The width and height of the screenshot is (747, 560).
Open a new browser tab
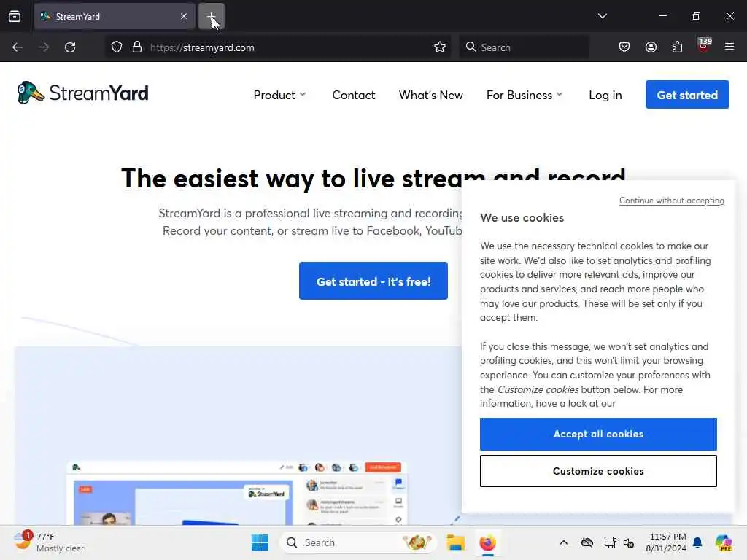(x=211, y=16)
